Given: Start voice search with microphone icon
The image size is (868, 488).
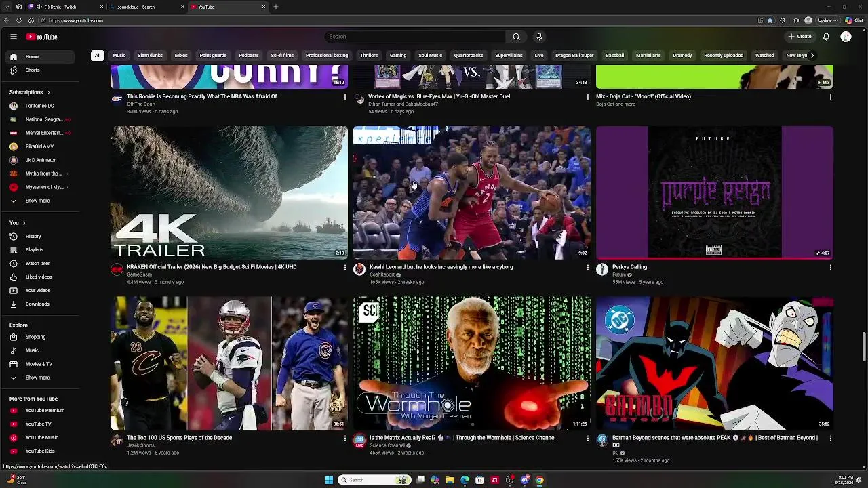Looking at the screenshot, I should point(539,37).
